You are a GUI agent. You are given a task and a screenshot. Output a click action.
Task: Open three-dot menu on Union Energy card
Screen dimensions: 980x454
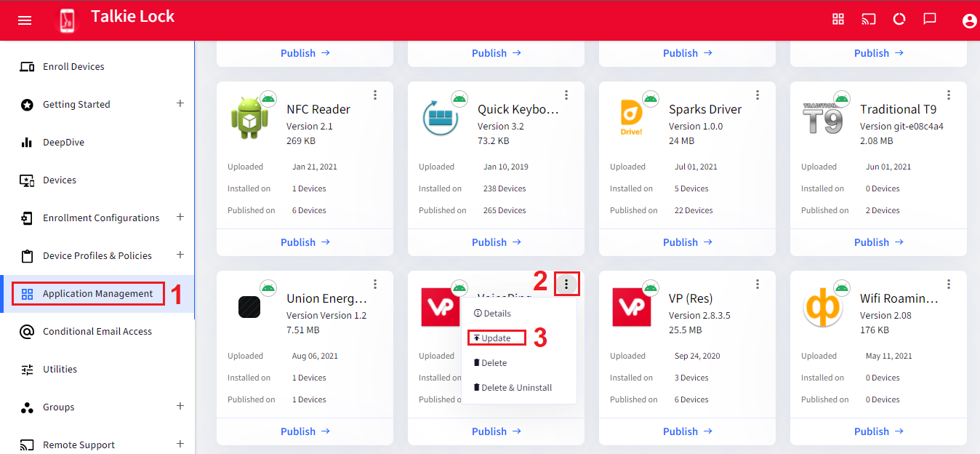tap(375, 284)
